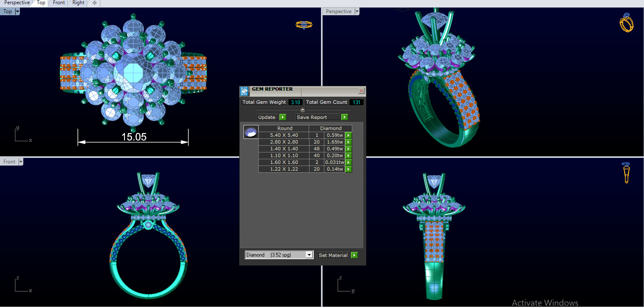The width and height of the screenshot is (644, 307).
Task: Select the round gem shape thumbnail
Action: [x=251, y=132]
